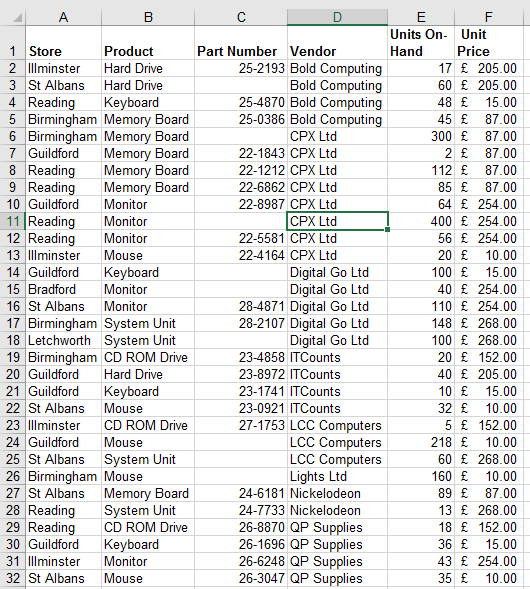Select row 11 header
The width and height of the screenshot is (530, 589).
12,221
